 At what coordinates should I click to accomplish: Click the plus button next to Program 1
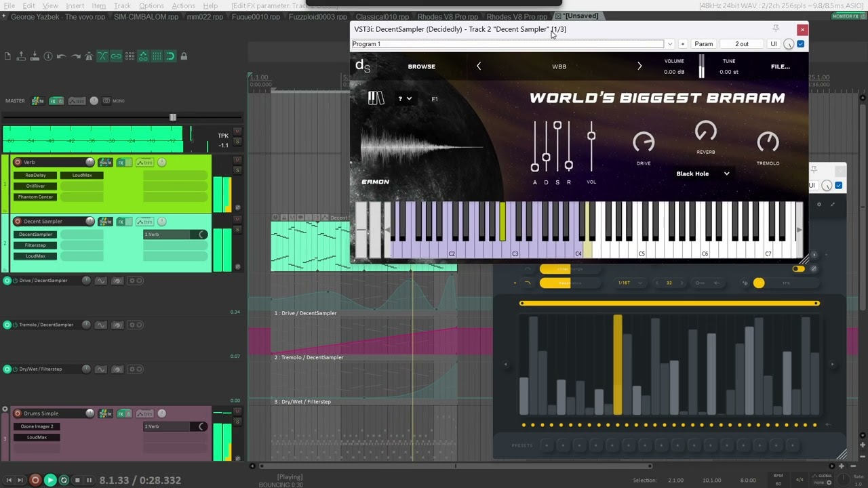[682, 44]
